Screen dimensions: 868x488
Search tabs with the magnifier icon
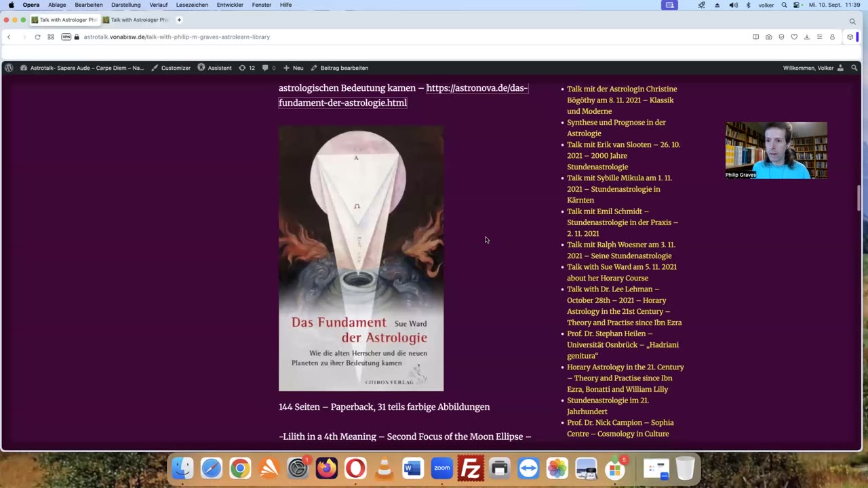pos(852,21)
